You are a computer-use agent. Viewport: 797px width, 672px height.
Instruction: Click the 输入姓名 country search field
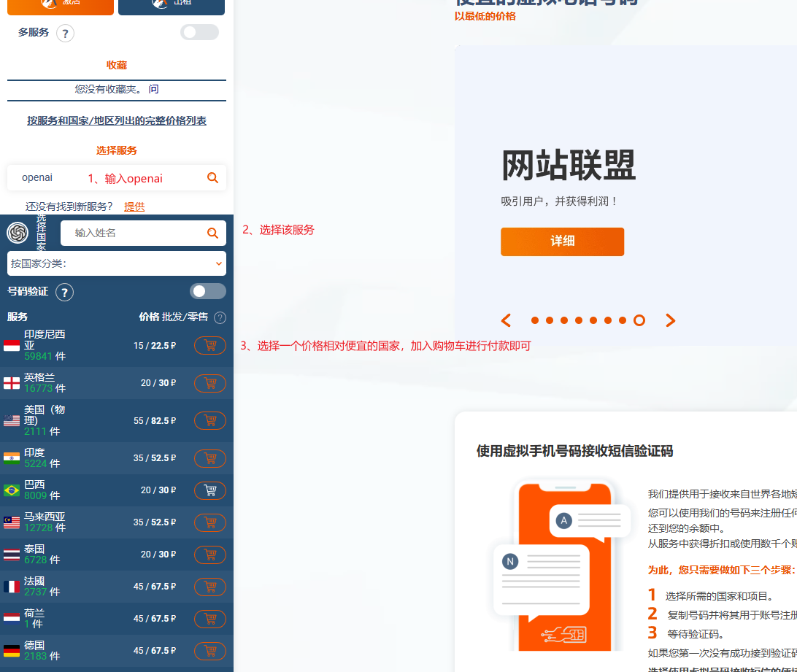pyautogui.click(x=131, y=233)
